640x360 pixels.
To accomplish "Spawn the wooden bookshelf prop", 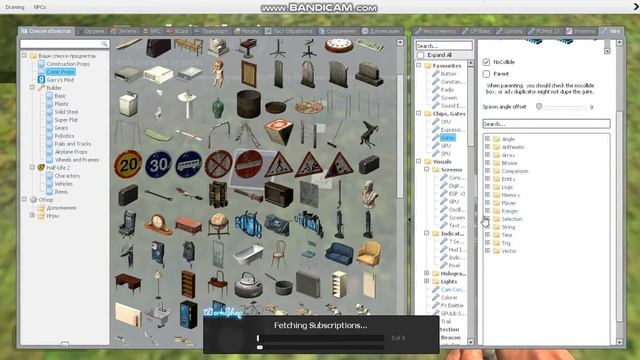I will click(x=188, y=284).
